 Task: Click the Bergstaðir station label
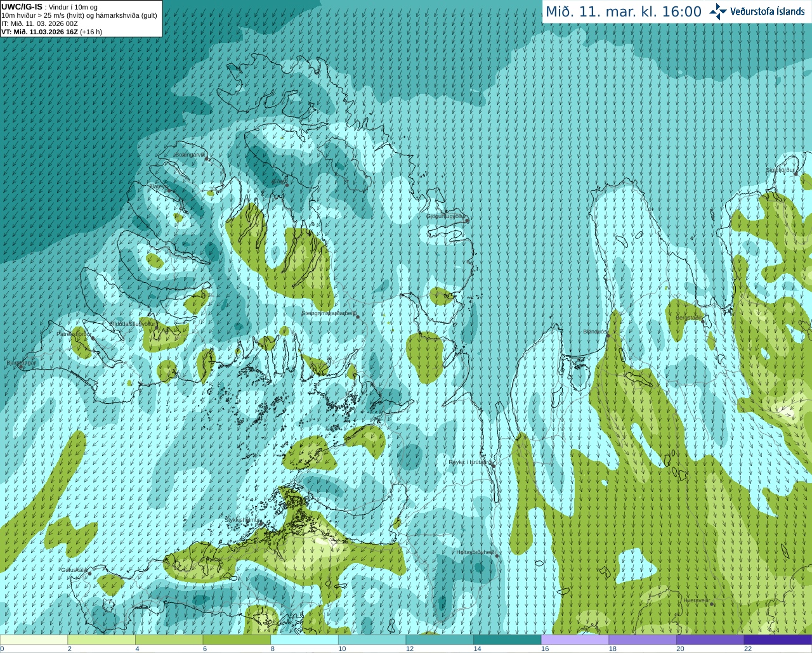(689, 317)
